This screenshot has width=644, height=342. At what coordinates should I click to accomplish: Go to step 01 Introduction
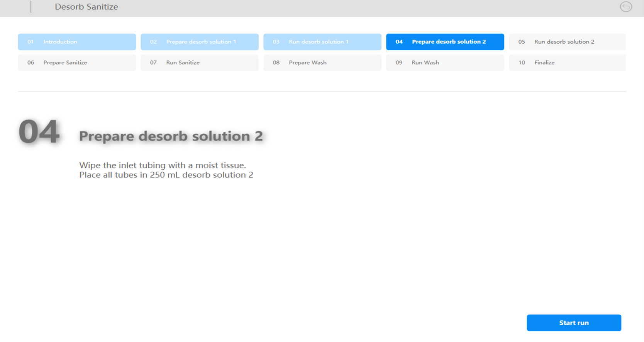tap(76, 42)
